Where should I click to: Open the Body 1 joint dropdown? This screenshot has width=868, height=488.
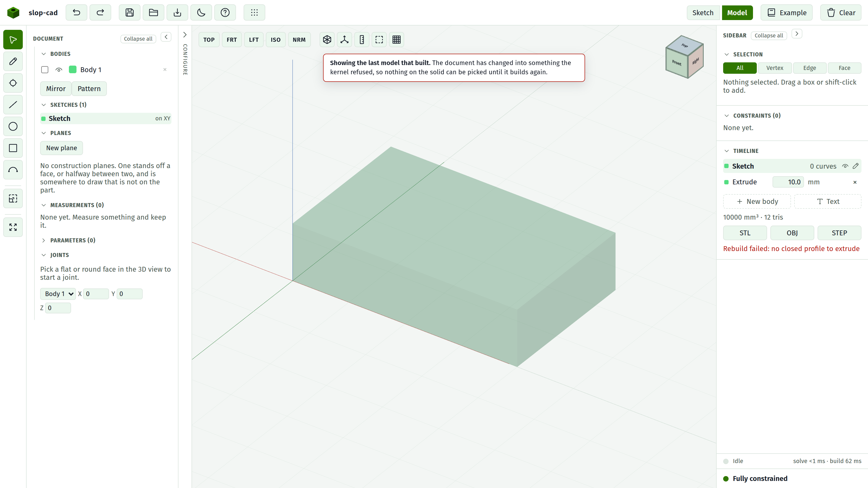point(58,294)
